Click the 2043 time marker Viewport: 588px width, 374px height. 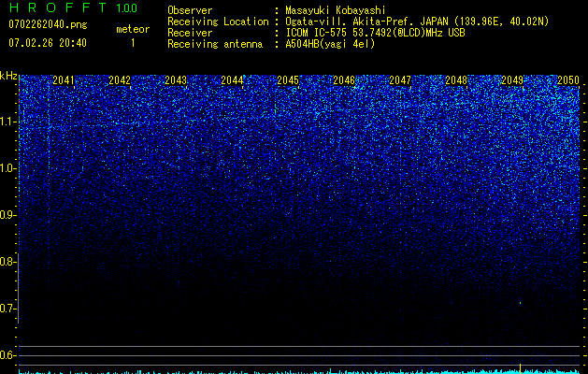pos(176,79)
